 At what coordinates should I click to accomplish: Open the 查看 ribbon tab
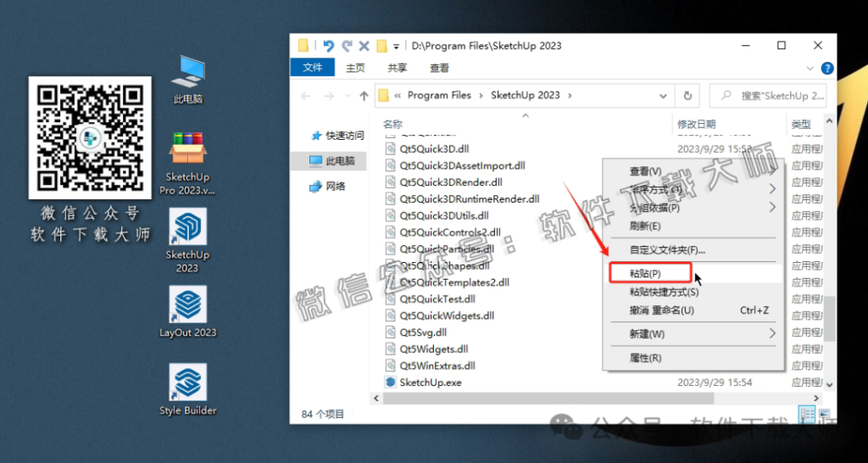440,68
